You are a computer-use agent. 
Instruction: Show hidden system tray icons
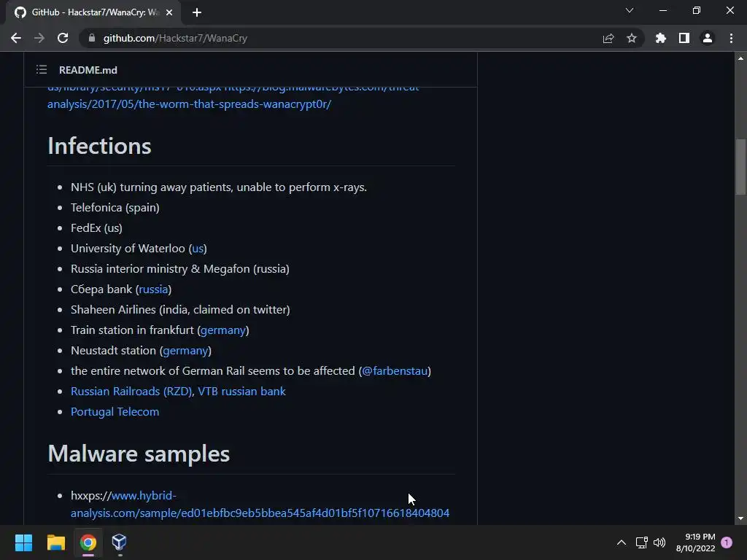(x=622, y=542)
